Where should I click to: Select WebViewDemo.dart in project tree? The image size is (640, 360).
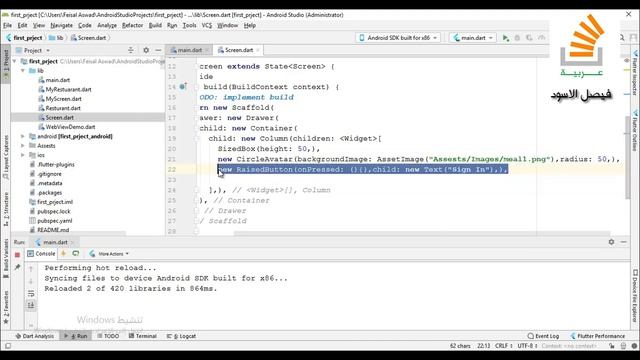70,127
